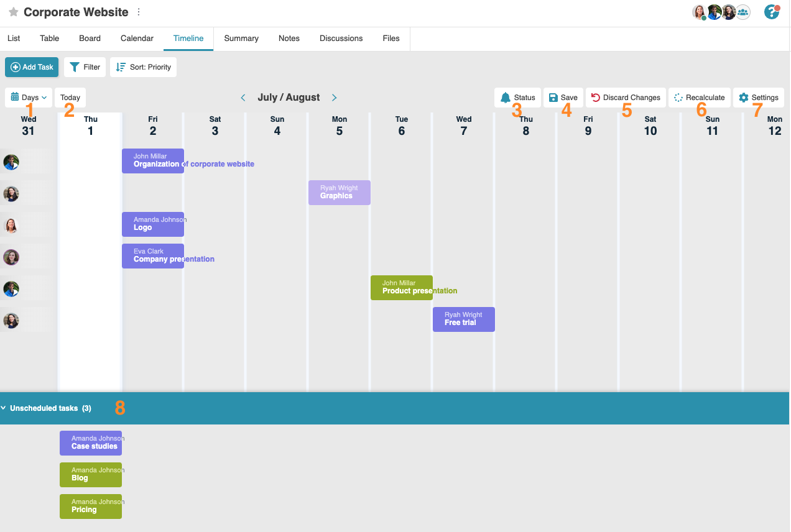Open the Sort: Priority selector

(x=143, y=66)
